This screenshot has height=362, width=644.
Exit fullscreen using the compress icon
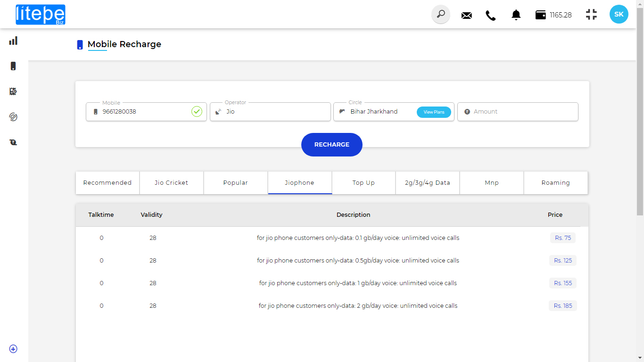point(591,15)
